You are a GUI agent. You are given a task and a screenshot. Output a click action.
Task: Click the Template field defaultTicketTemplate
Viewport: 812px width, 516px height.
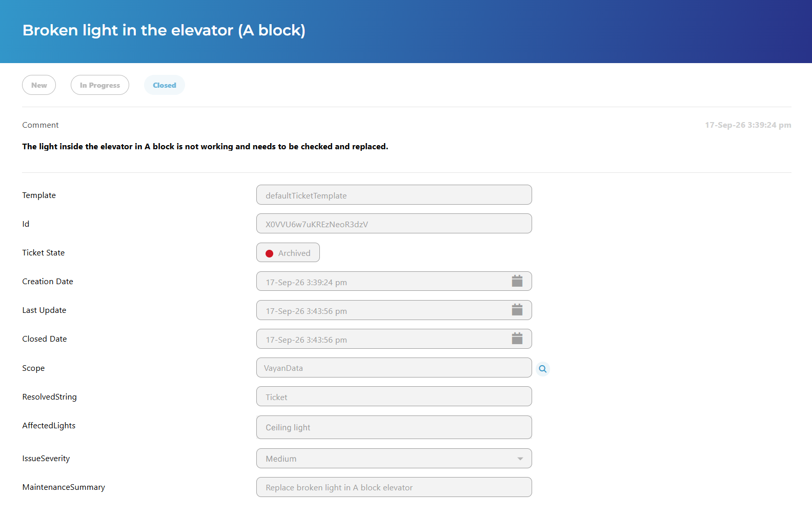pos(394,195)
